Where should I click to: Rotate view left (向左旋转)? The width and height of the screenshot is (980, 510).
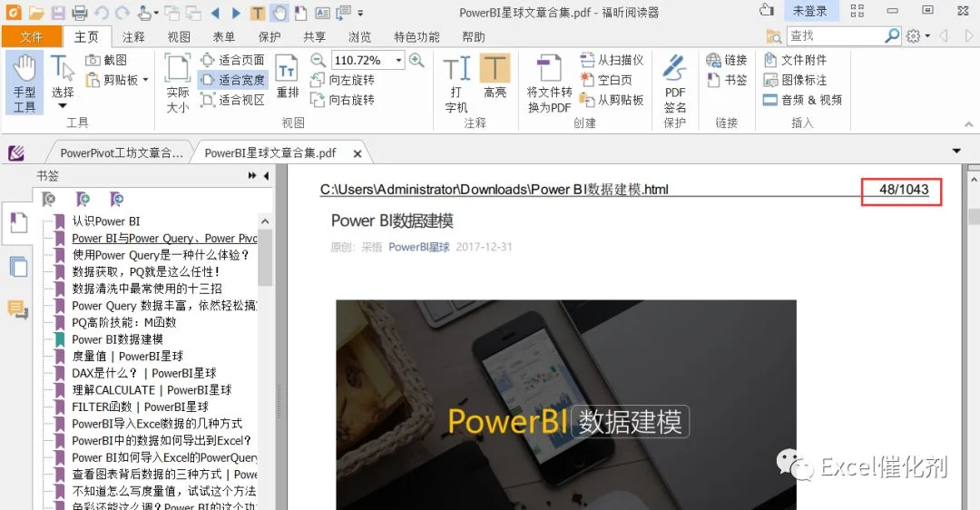(x=343, y=80)
